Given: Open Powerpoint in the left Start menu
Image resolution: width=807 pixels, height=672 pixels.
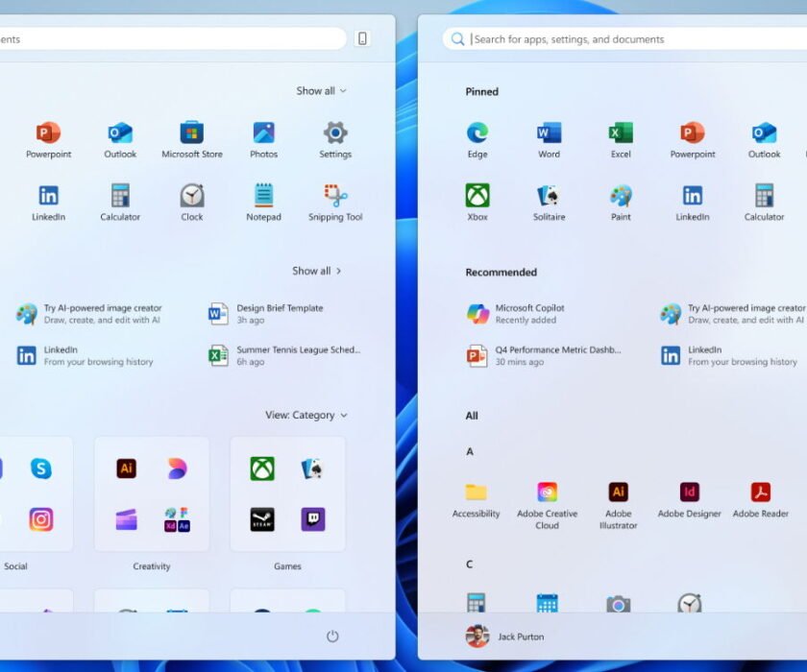Looking at the screenshot, I should (48, 139).
